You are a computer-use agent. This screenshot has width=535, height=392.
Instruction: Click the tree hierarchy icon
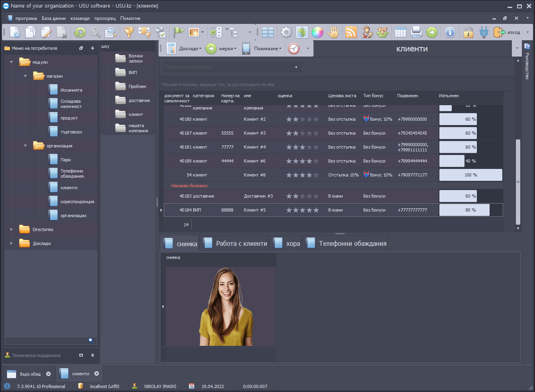click(232, 32)
